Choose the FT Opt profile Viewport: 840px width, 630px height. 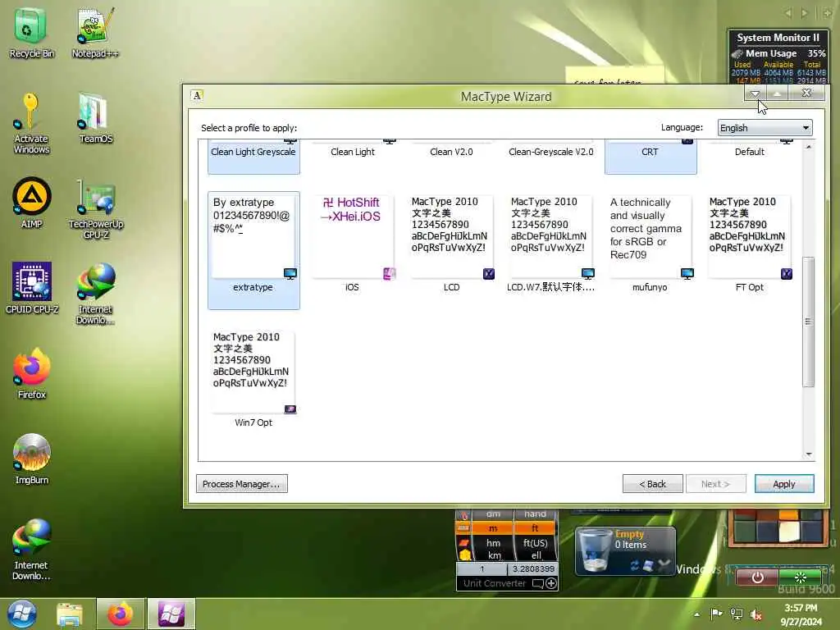(x=749, y=244)
